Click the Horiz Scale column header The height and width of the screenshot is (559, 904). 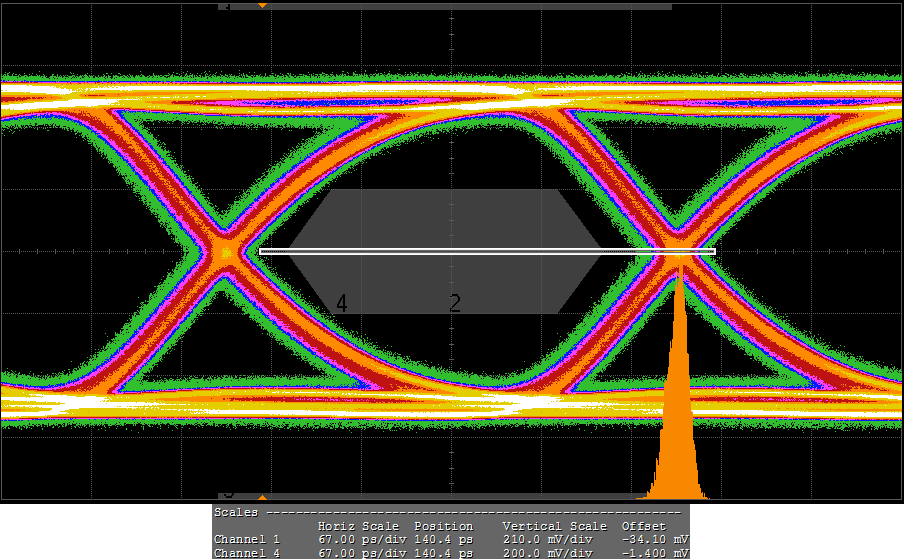[x=358, y=526]
